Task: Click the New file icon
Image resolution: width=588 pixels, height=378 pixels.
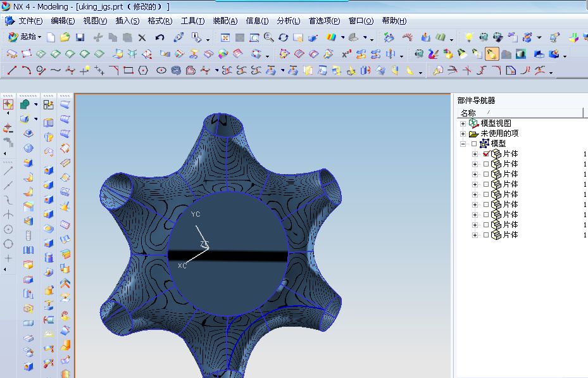Action: tap(51, 37)
